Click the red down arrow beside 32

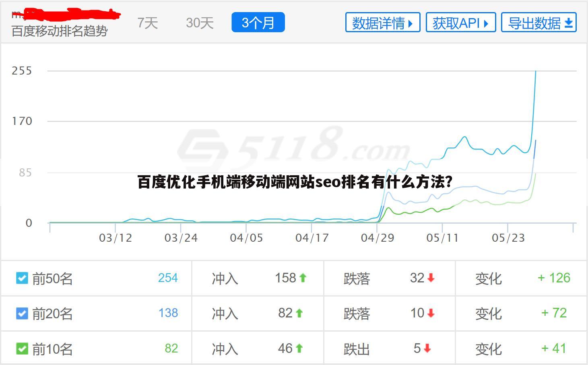click(430, 278)
